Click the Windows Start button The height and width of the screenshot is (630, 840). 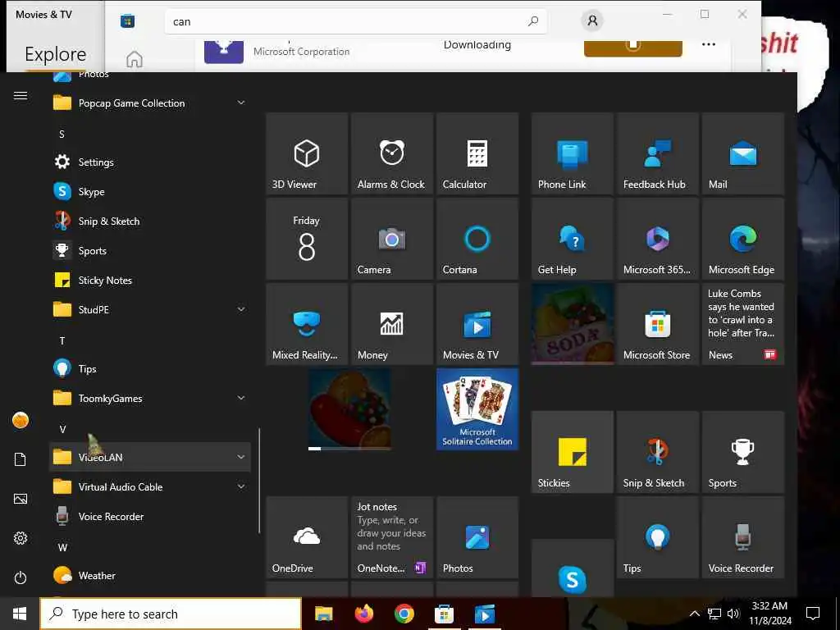pos(20,614)
